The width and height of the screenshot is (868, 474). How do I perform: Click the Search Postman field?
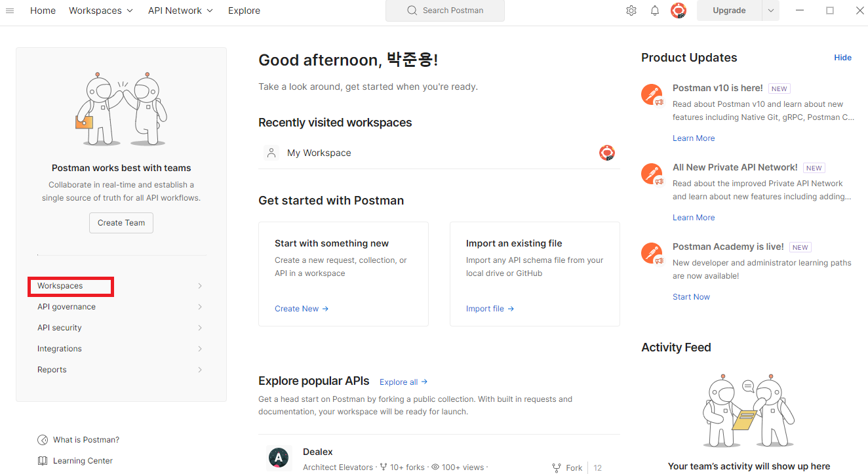click(x=445, y=10)
